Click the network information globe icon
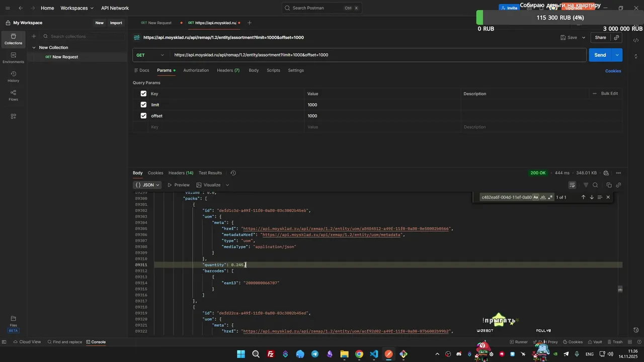644x362 pixels. 606,173
